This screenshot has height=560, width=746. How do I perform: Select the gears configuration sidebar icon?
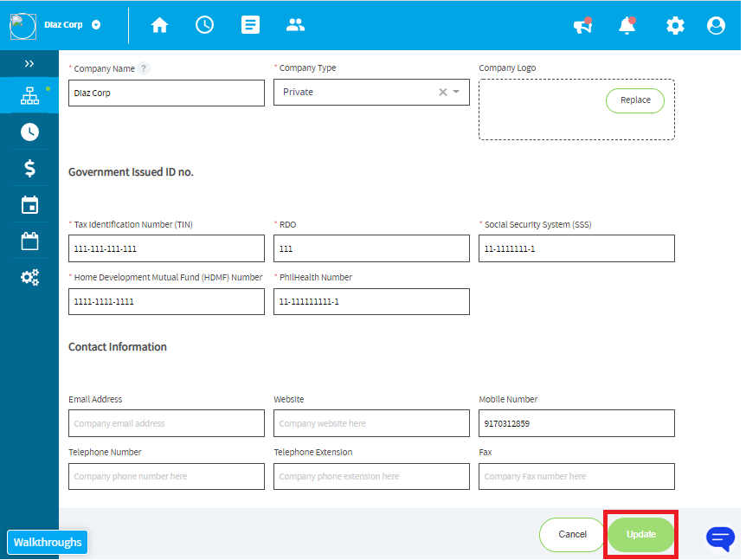tap(29, 277)
